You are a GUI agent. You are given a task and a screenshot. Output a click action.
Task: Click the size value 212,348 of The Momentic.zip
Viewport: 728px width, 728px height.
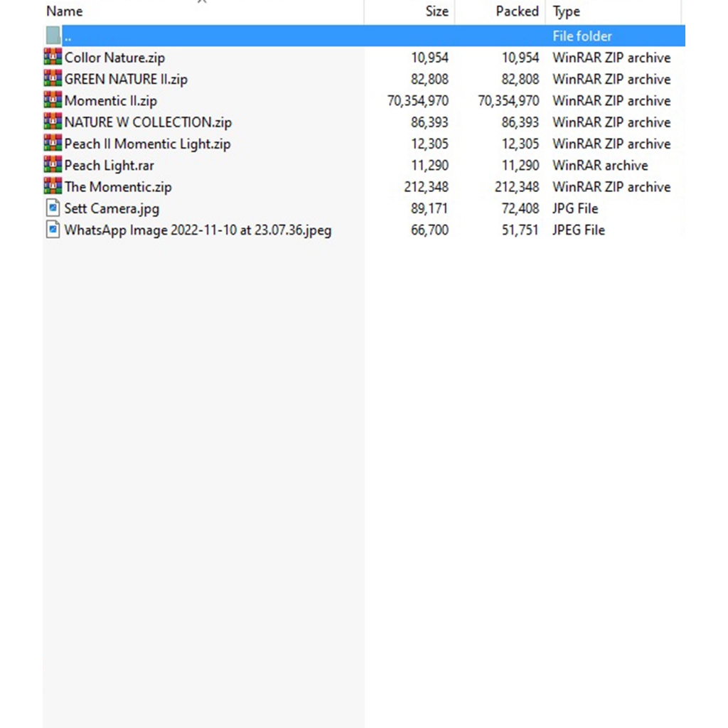427,187
